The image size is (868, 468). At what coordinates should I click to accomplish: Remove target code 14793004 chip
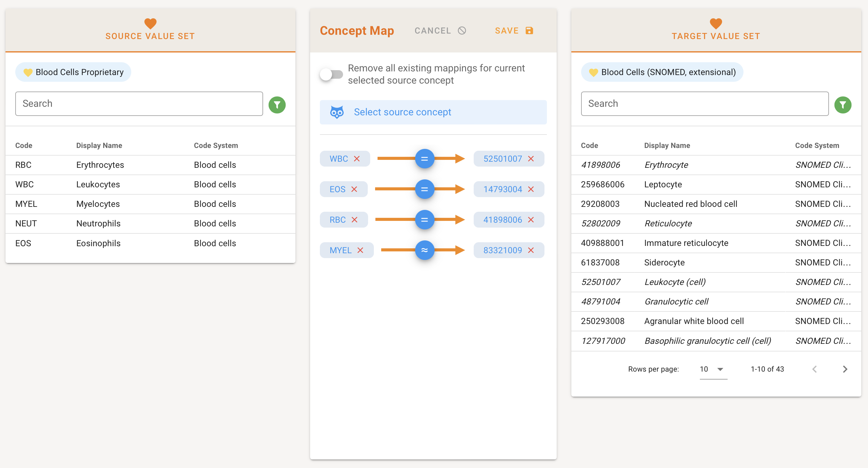531,189
